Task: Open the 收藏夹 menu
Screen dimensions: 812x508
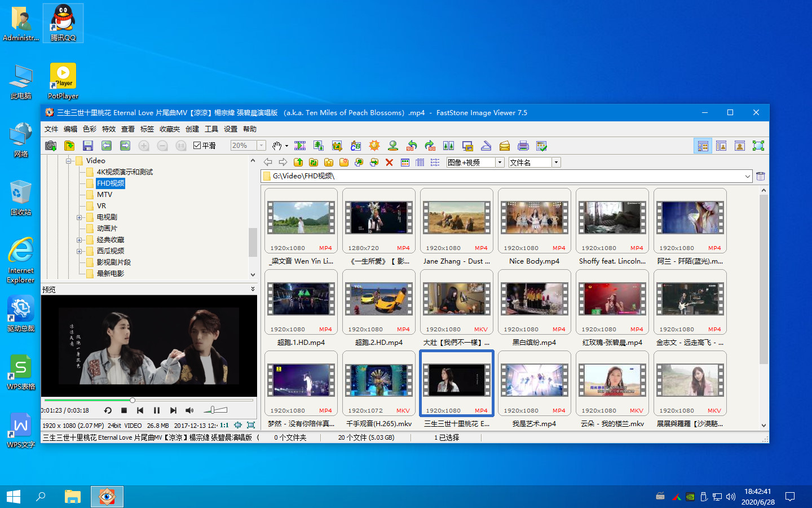Action: (x=170, y=129)
